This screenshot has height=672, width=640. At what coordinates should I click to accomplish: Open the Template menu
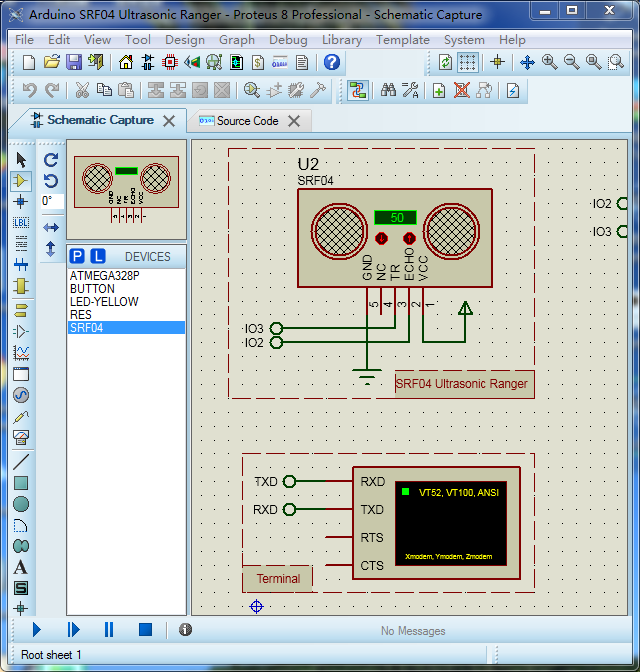click(403, 40)
